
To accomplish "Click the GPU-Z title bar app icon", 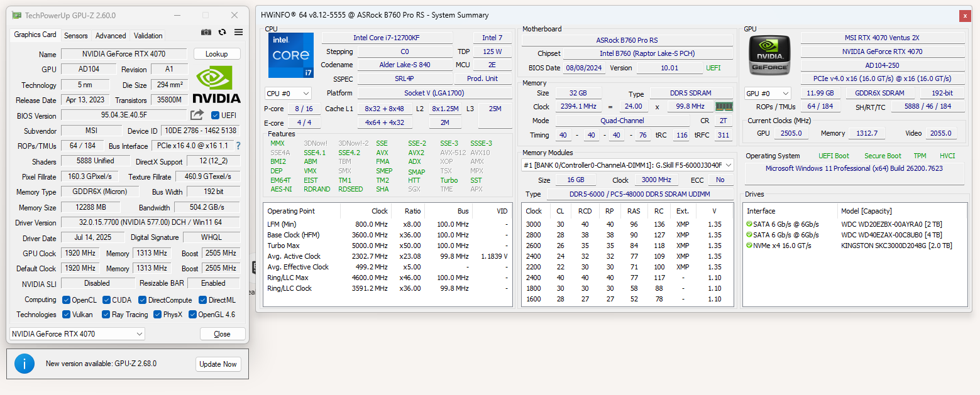I will click(x=16, y=15).
